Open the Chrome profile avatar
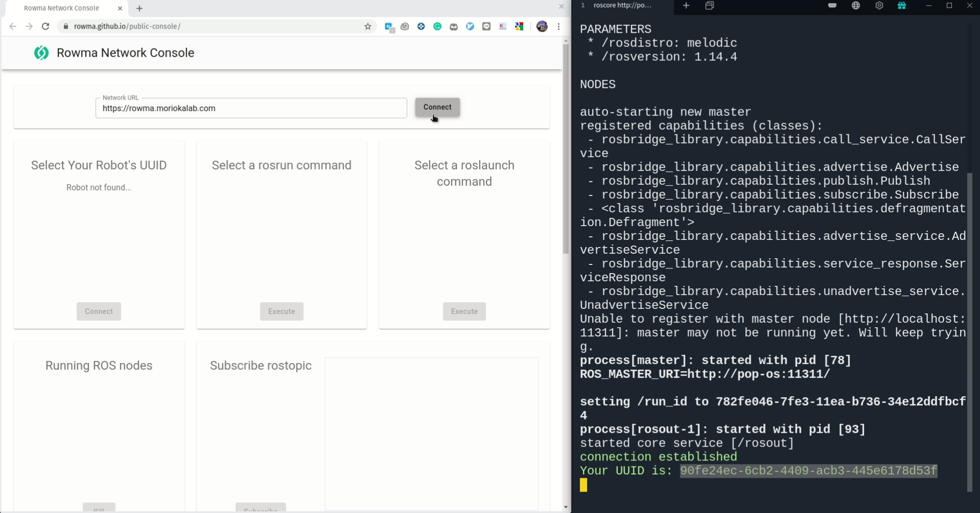980x513 pixels. tap(542, 27)
